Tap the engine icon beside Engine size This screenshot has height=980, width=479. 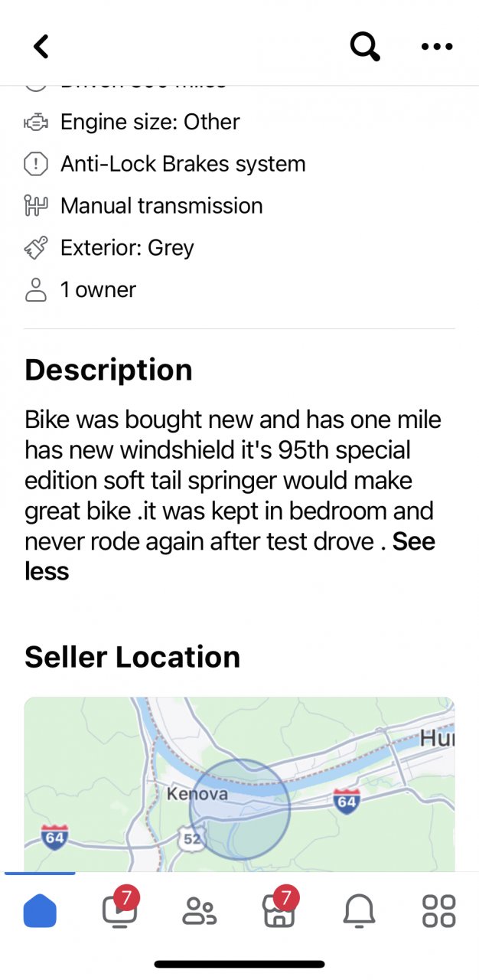[36, 122]
